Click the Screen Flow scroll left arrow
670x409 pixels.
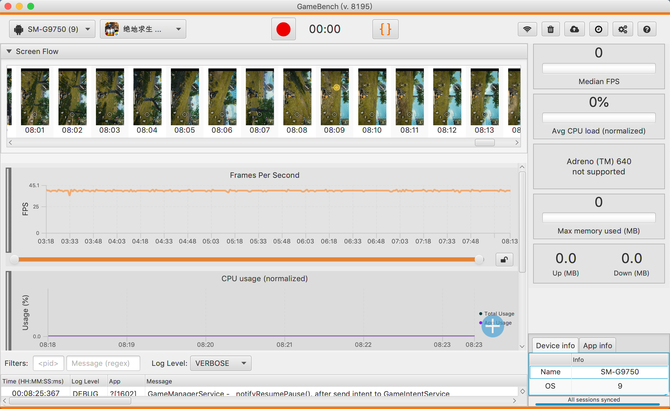10,142
